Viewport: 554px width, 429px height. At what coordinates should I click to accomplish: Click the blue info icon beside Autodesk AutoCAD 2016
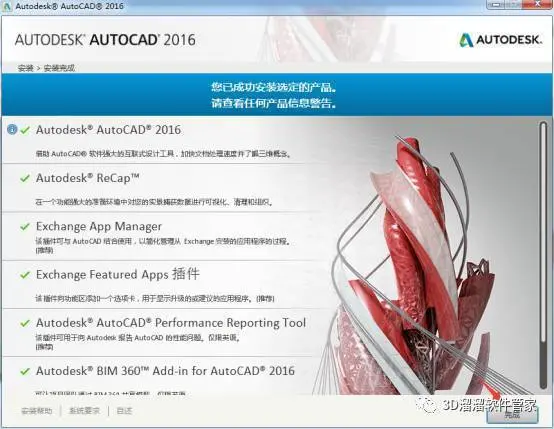point(12,130)
